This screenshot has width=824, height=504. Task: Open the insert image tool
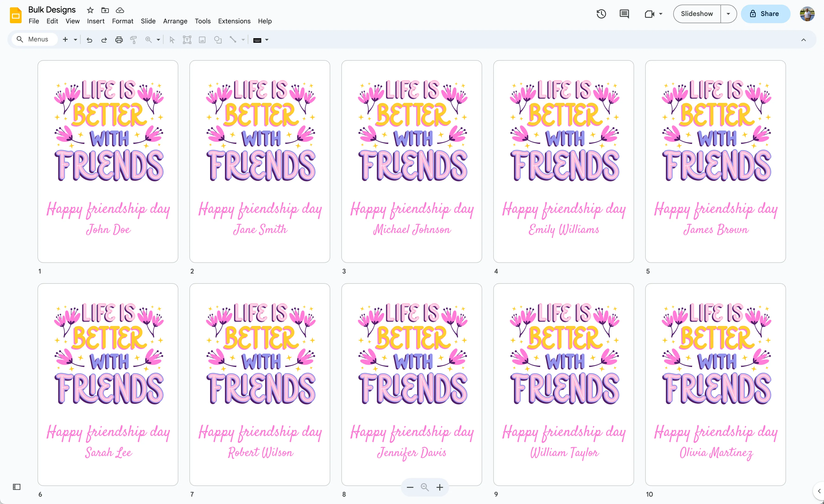202,39
